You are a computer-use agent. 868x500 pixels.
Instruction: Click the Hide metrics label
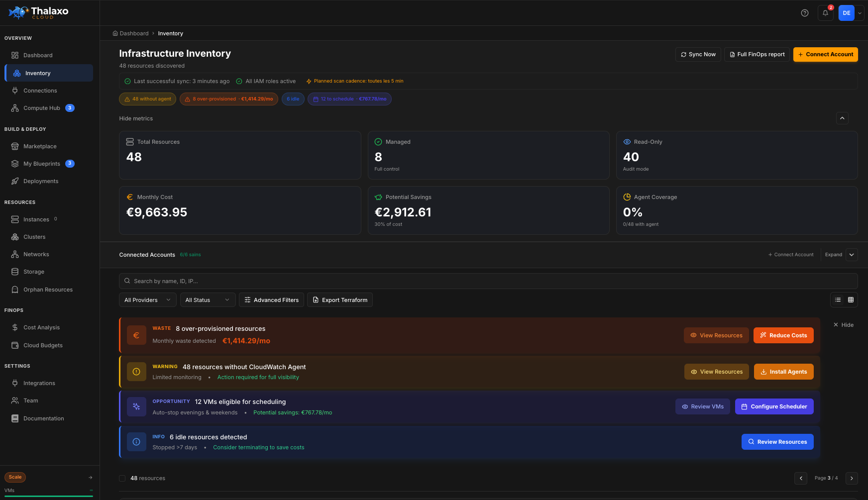(x=136, y=118)
